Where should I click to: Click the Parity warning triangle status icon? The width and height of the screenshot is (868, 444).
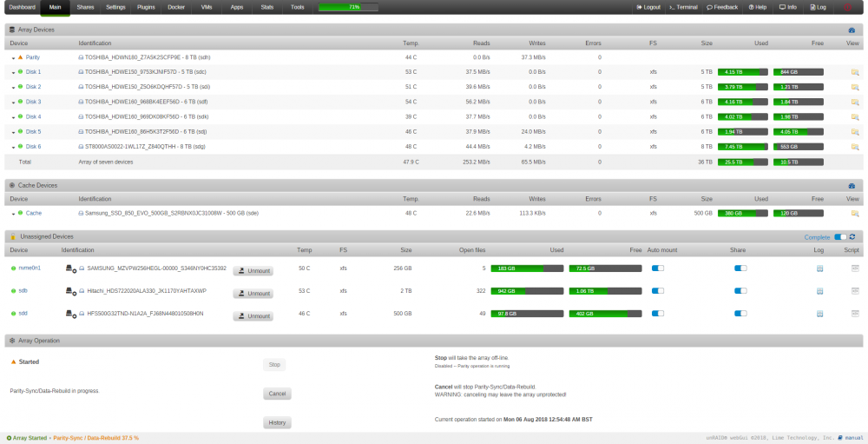21,57
